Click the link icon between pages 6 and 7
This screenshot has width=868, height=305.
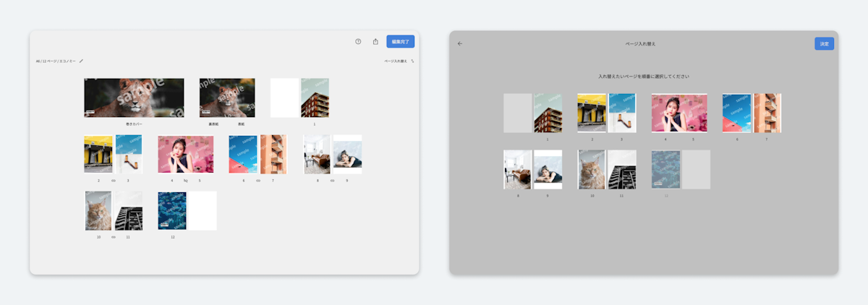(x=258, y=181)
